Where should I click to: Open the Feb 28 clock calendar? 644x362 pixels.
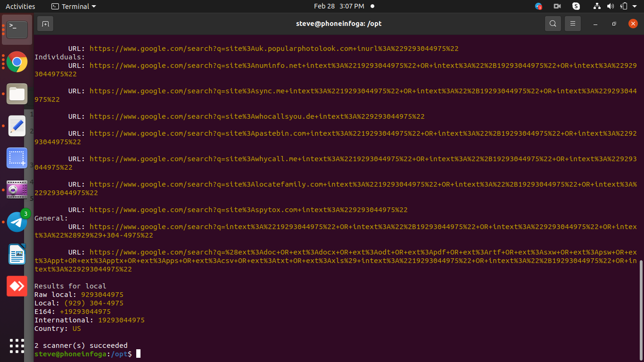click(x=339, y=6)
